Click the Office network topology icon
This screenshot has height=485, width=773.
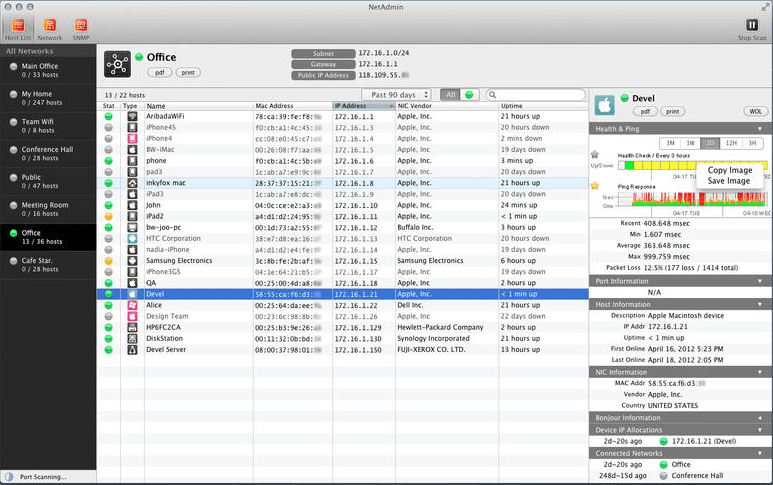[117, 64]
